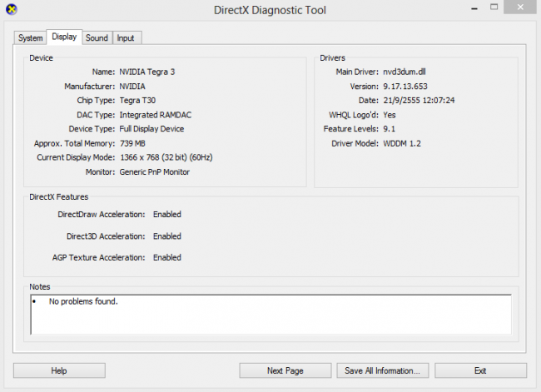Click WHQL Logo'd value 'Yes'
This screenshot has height=392, width=541.
click(x=390, y=115)
